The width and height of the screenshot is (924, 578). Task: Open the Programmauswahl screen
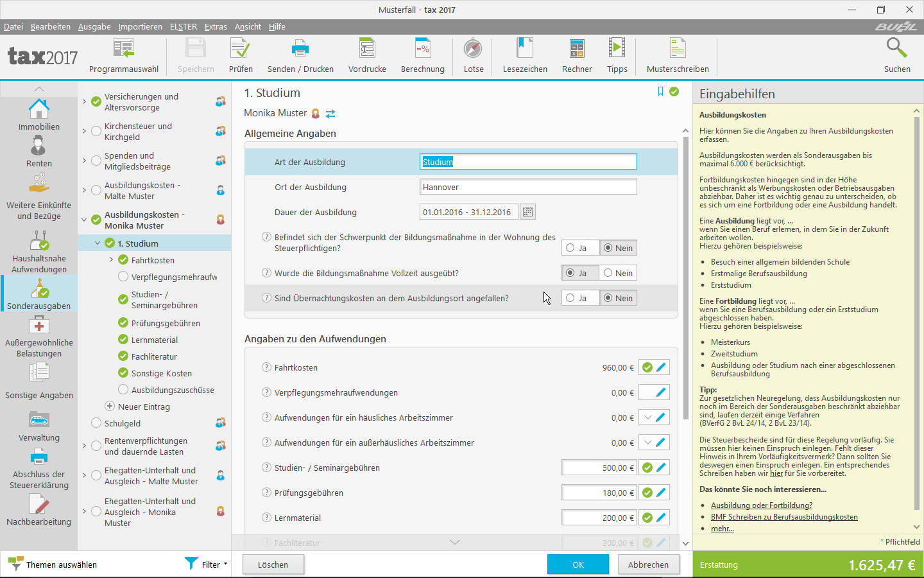coord(123,55)
